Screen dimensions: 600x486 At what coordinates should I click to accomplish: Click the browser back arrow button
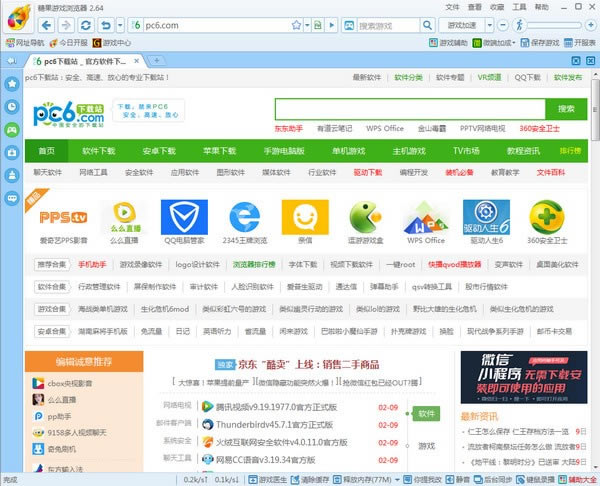[46, 26]
